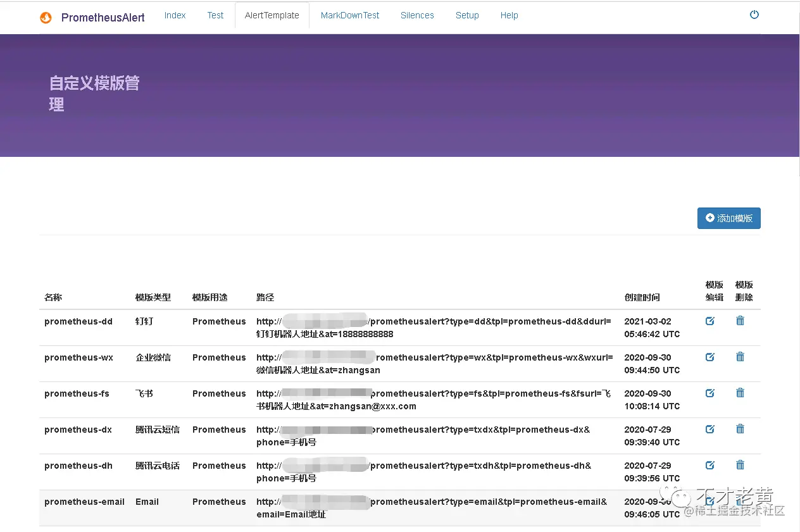Click the 2020-07-29 09:39:56 UTC timestamp
This screenshot has height=532, width=800.
click(652, 472)
